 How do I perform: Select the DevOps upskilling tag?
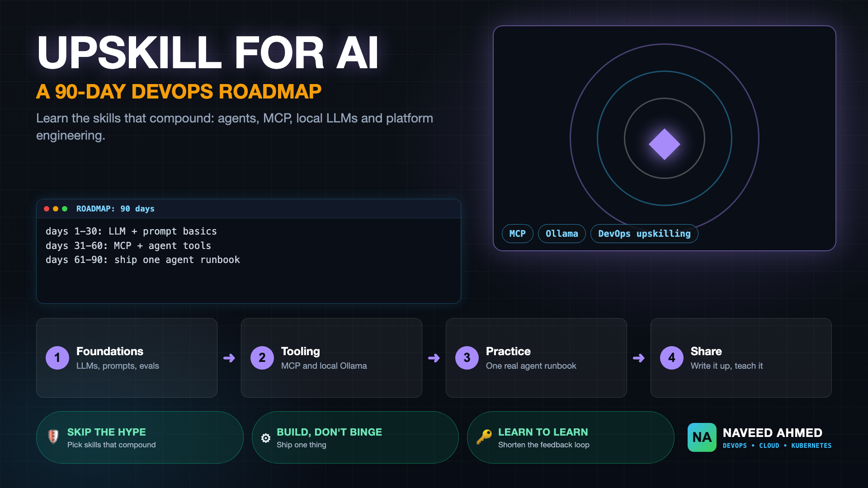pos(644,234)
